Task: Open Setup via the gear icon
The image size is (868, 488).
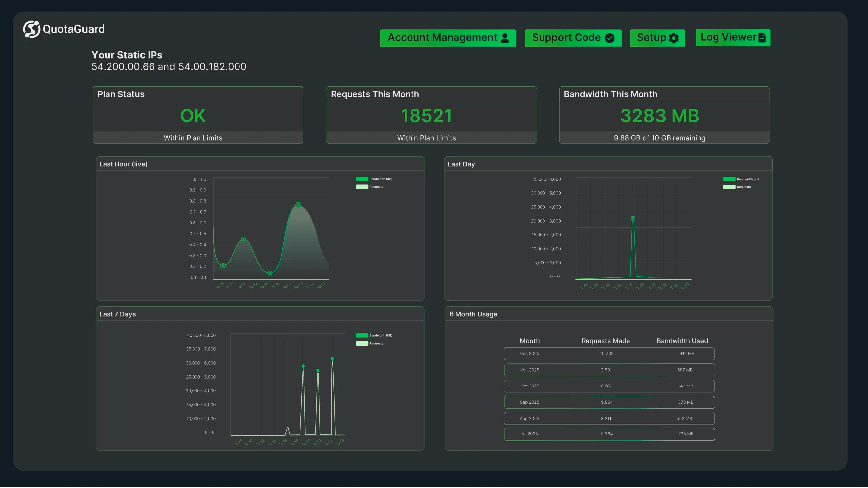Action: point(673,38)
